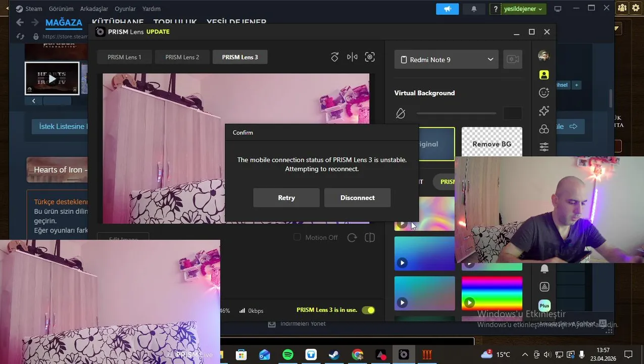The width and height of the screenshot is (644, 364).
Task: Click the Retry button in Confirm dialog
Action: click(286, 198)
